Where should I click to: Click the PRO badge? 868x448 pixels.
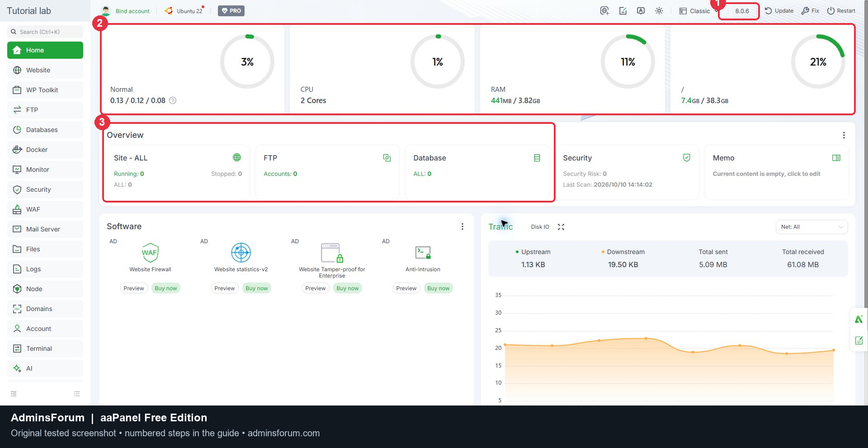point(231,11)
